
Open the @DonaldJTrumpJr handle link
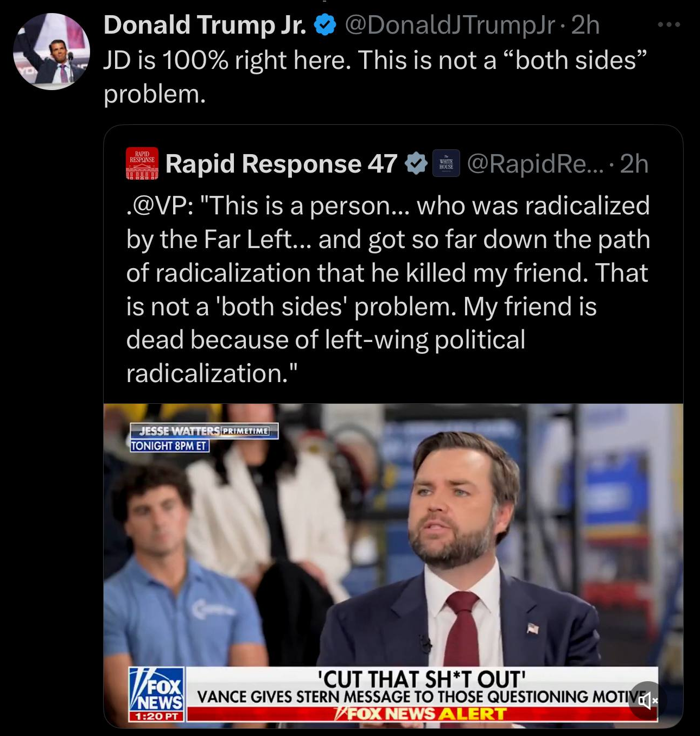pyautogui.click(x=450, y=25)
